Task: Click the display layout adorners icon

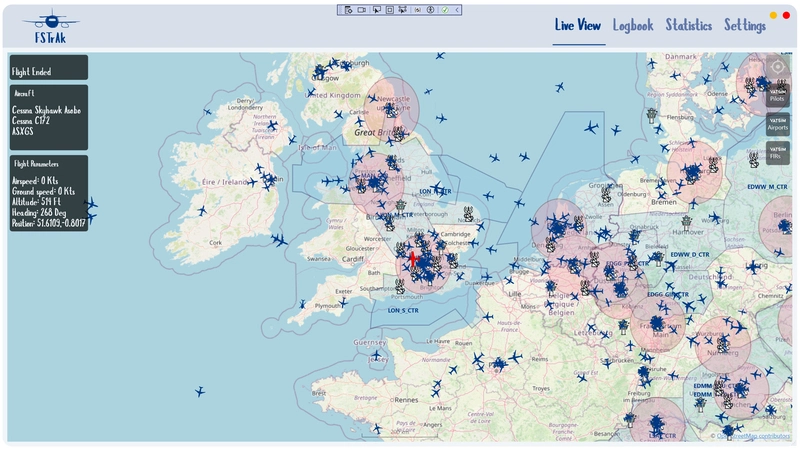Action: pyautogui.click(x=390, y=10)
